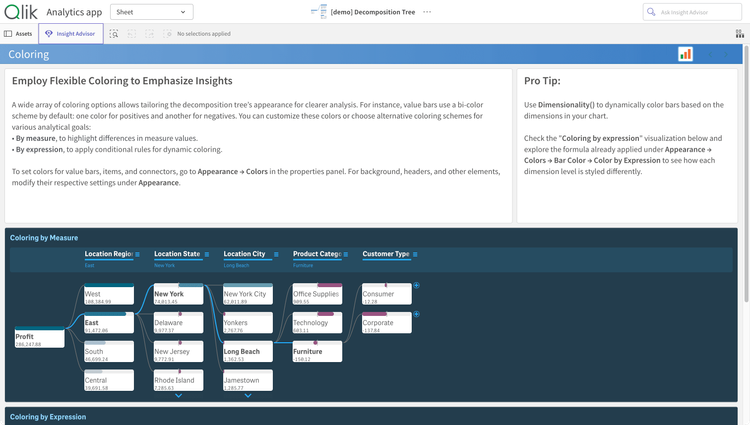750x425 pixels.
Task: Select the West region node
Action: (x=108, y=296)
